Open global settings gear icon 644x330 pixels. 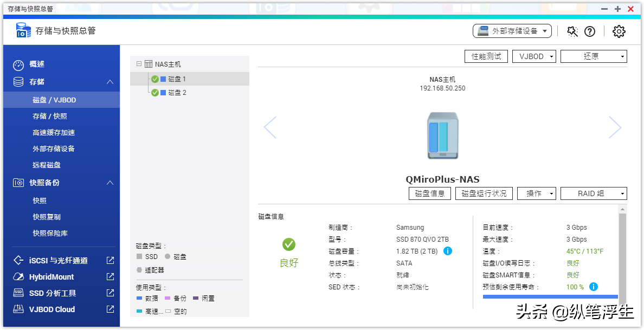(619, 31)
